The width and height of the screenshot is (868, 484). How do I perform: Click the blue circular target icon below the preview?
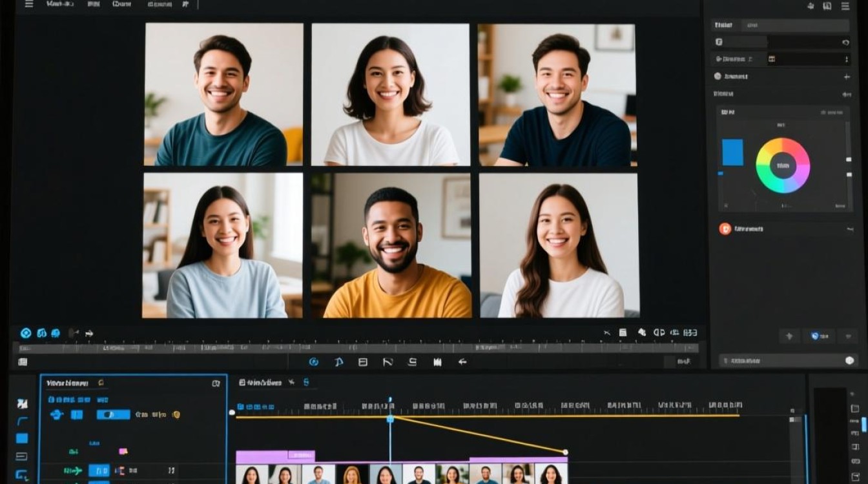[x=26, y=333]
